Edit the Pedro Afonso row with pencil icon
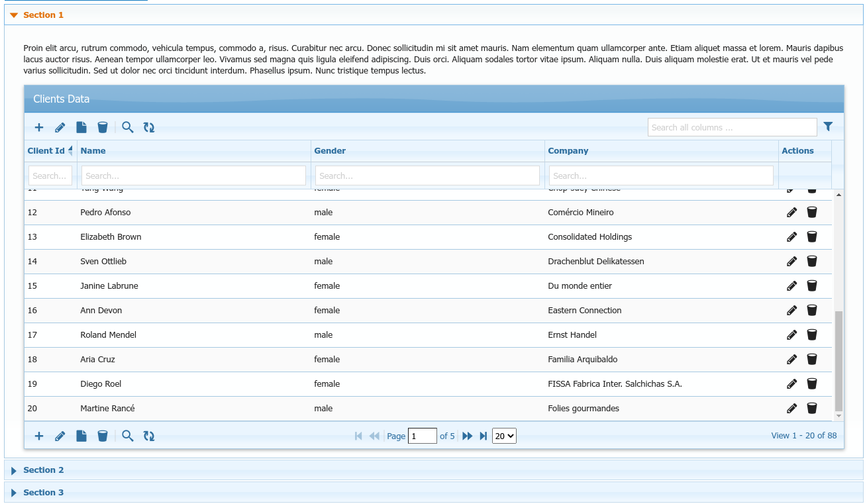 (x=791, y=213)
